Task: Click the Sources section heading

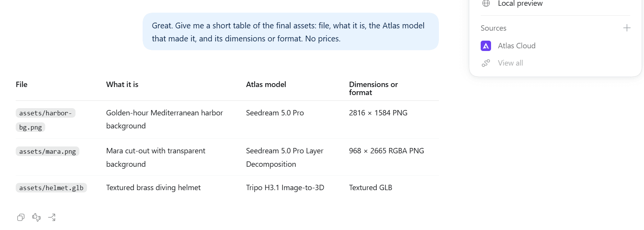Action: pos(493,28)
